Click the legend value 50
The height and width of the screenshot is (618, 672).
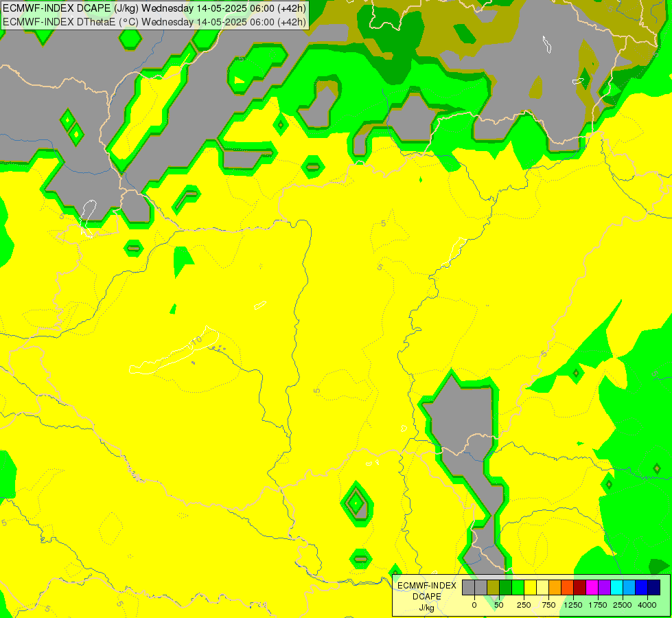click(x=499, y=605)
